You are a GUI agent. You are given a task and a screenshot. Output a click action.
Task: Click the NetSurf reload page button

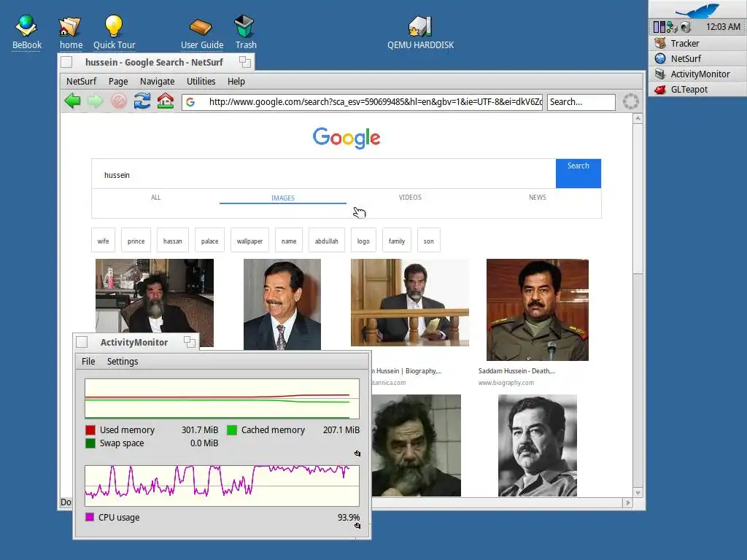tap(142, 101)
